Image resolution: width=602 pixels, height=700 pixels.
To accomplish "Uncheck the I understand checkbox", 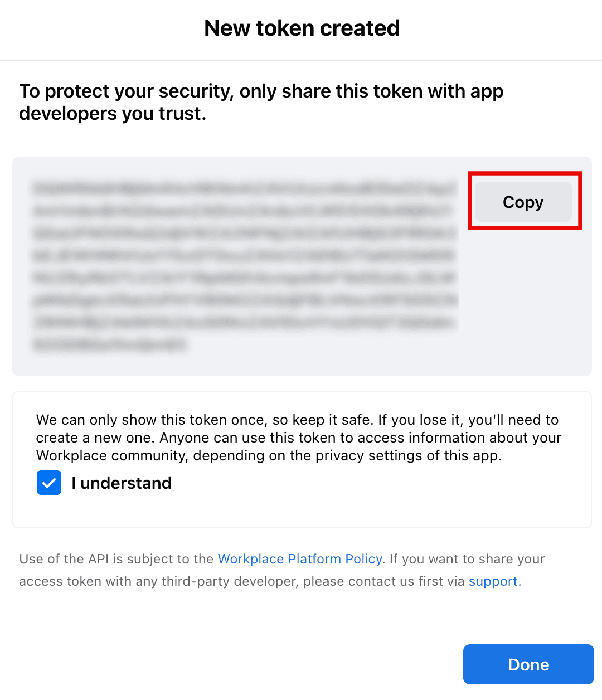I will click(x=49, y=483).
